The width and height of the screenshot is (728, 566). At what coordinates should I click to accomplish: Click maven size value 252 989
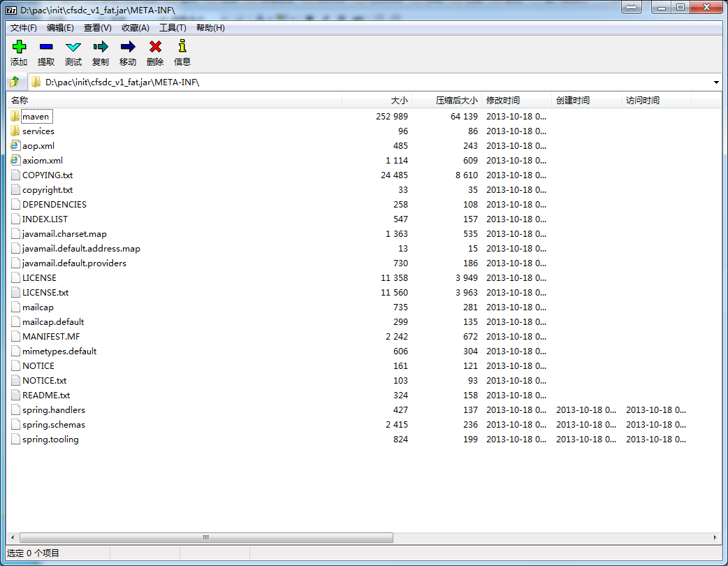(x=392, y=117)
